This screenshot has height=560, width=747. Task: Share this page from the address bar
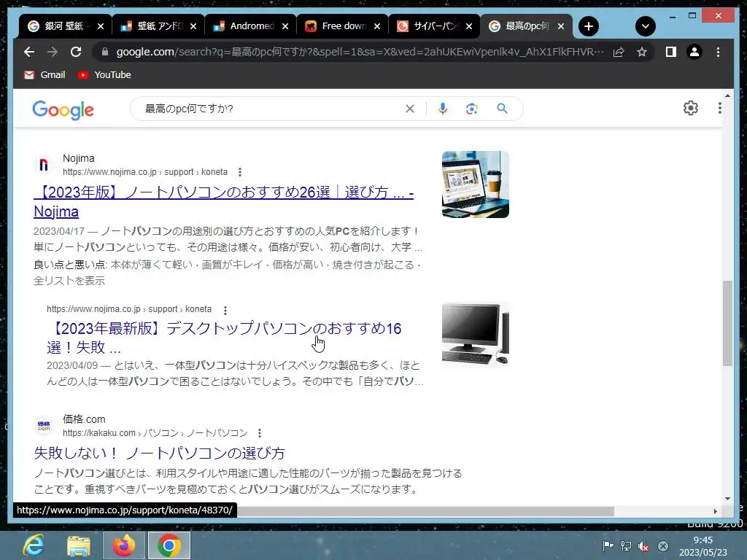click(x=619, y=52)
